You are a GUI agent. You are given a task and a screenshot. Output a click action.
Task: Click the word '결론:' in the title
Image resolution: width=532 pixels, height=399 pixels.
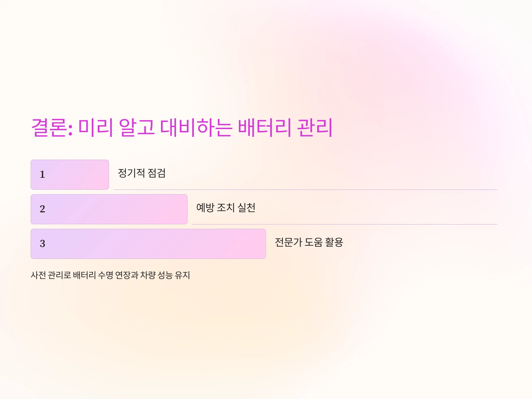click(x=52, y=127)
